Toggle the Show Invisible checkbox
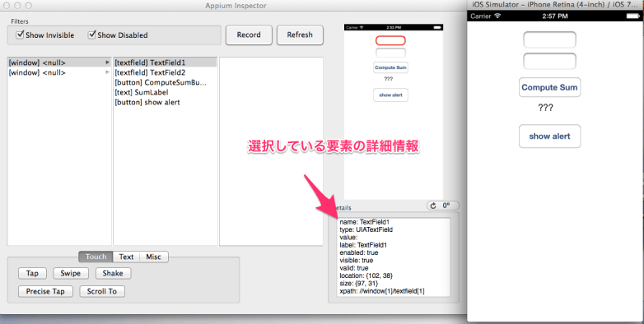Image resolution: width=644 pixels, height=324 pixels. [20, 35]
